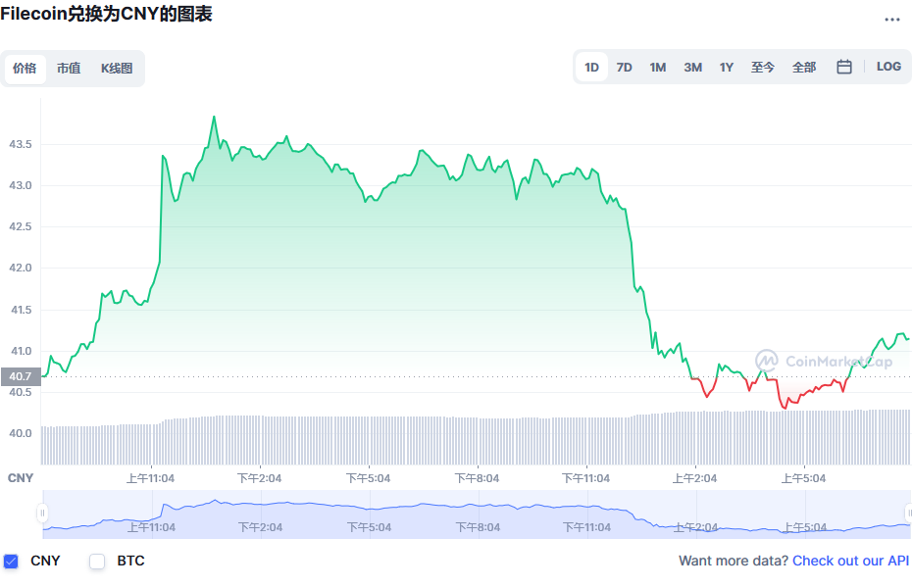The image size is (912, 588).
Task: Click inside the navigator mini chart area
Action: click(x=476, y=514)
